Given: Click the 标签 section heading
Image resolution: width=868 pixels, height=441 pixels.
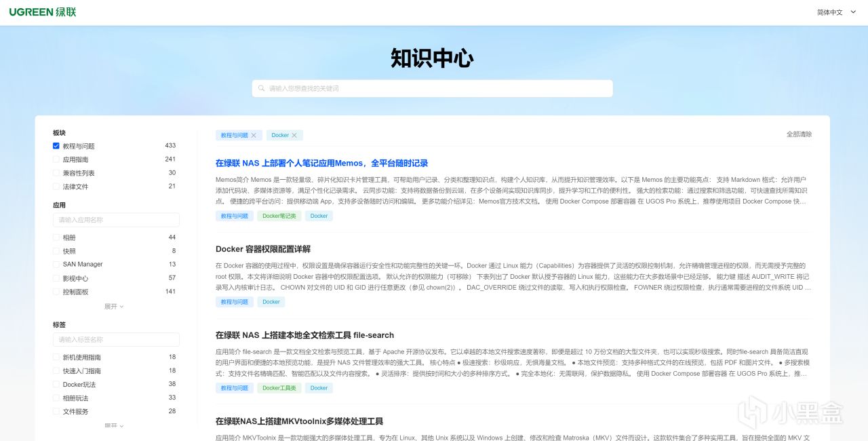Looking at the screenshot, I should tap(60, 325).
